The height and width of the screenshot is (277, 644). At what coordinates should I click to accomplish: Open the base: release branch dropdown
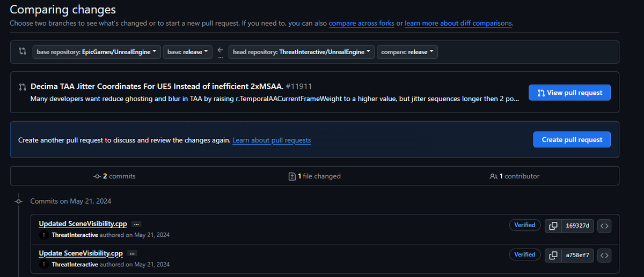click(188, 52)
